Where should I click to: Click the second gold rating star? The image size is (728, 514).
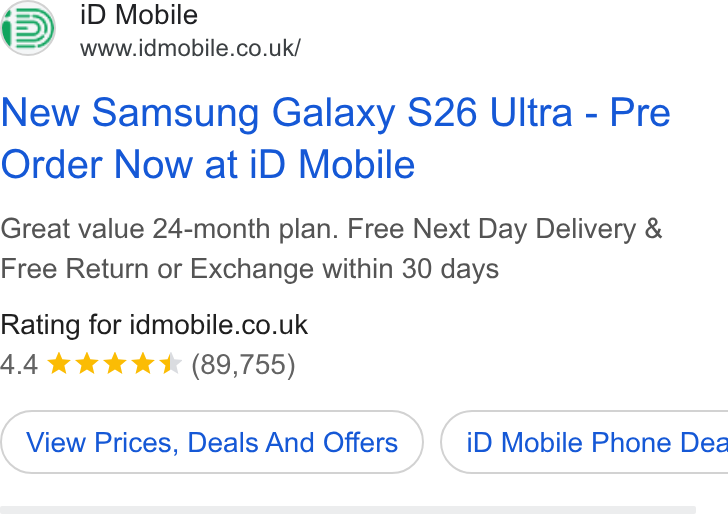point(87,363)
